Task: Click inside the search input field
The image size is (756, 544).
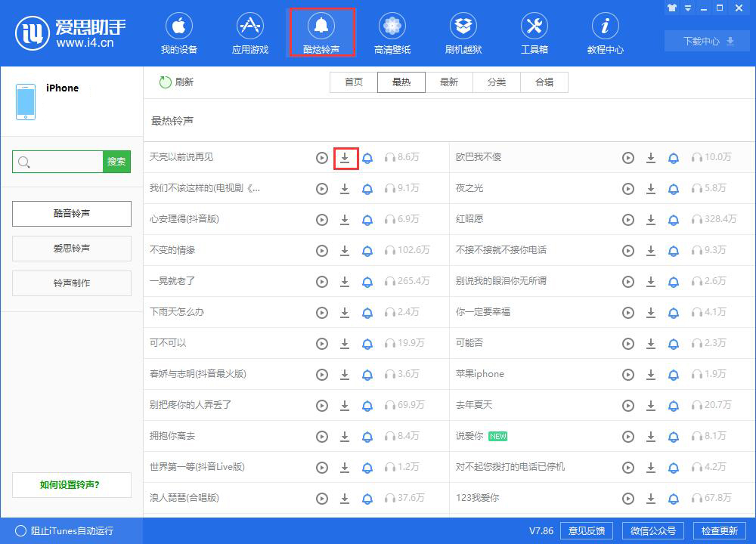Action: tap(57, 162)
